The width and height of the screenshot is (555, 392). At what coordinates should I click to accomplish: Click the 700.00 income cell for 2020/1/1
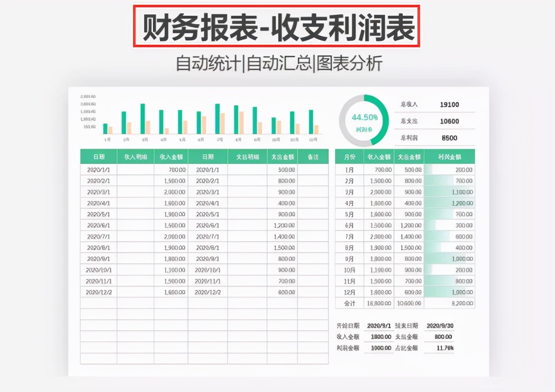177,170
